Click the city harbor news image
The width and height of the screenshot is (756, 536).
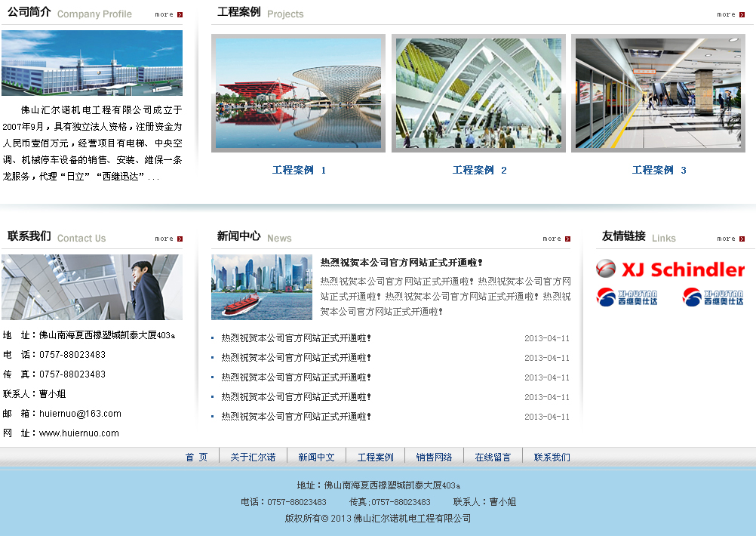pos(262,287)
